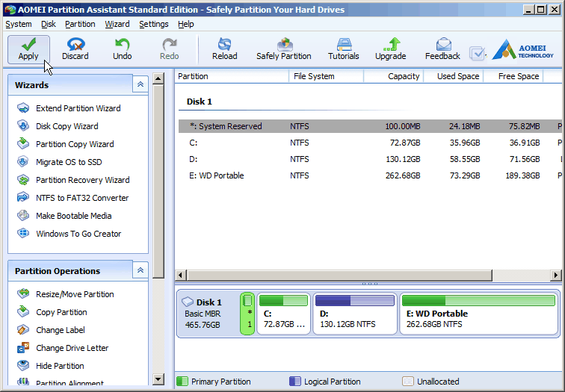Reload disk information

click(224, 49)
